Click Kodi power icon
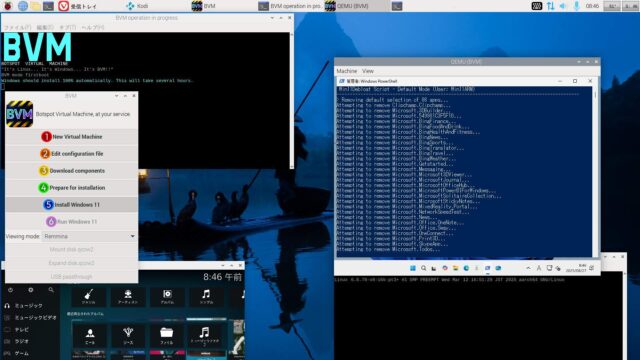This screenshot has height=360, width=640. point(11,290)
